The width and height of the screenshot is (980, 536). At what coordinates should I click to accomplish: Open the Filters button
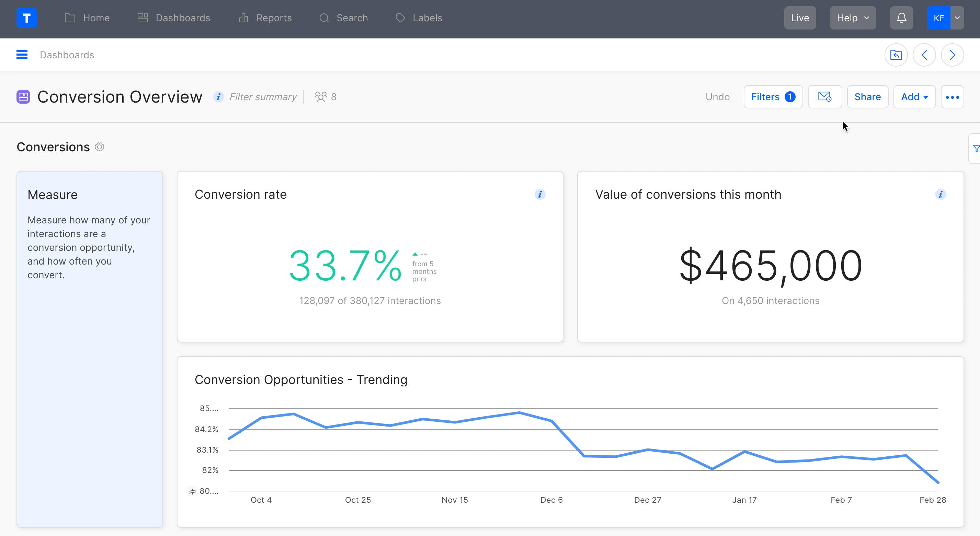(x=773, y=97)
